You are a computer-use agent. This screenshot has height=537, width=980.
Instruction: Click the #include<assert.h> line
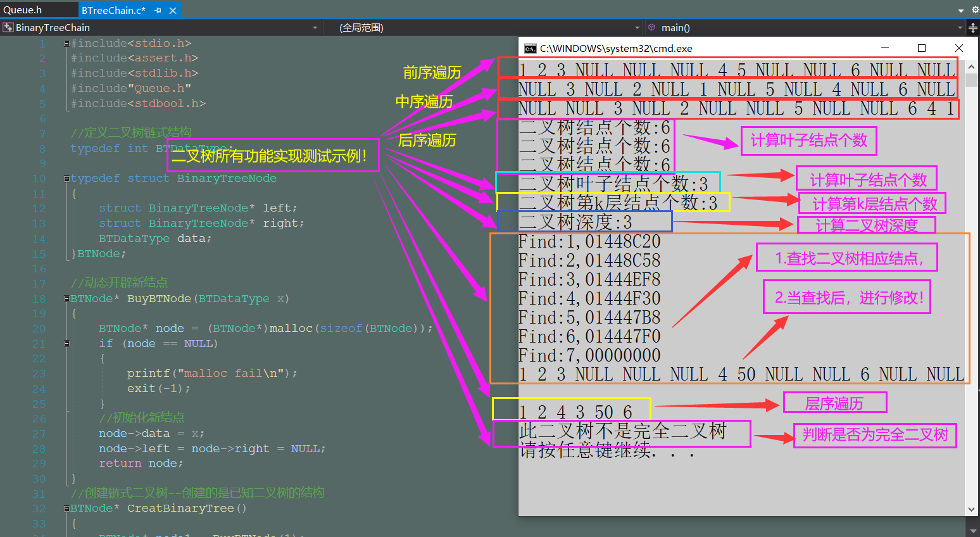(134, 58)
